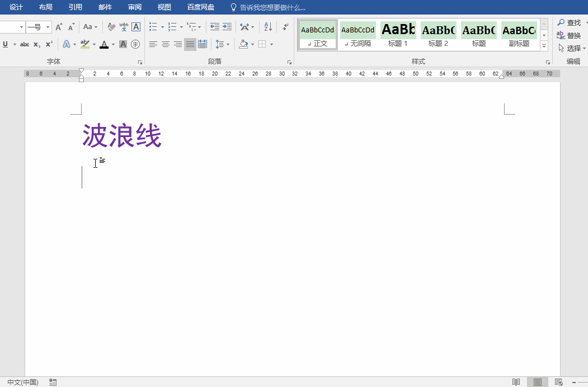The image size is (588, 387).
Task: Click the 替换 replace button
Action: [x=569, y=35]
